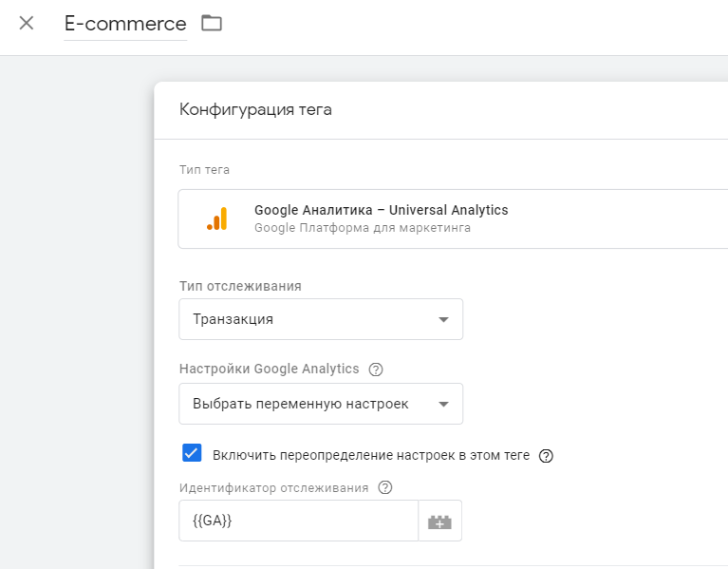Select the Google Аналитика – Universal Analytics tag type
This screenshot has height=569, width=728.
click(x=381, y=210)
